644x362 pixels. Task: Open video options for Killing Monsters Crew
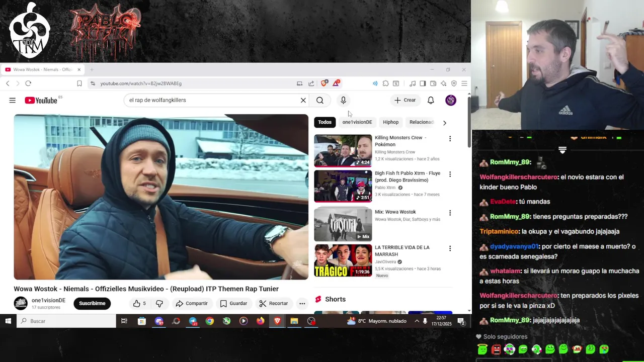(x=450, y=139)
